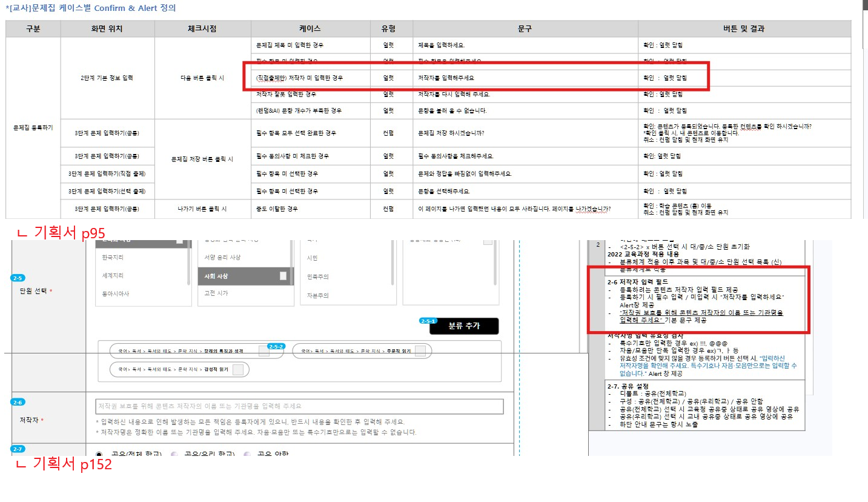The width and height of the screenshot is (868, 502).
Task: Click the 구분 column header
Action: point(33,28)
